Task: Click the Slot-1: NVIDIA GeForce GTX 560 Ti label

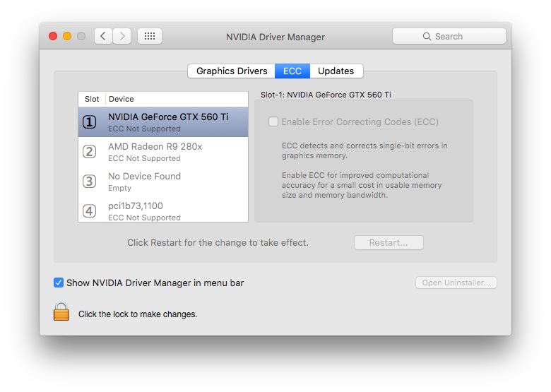Action: point(326,95)
